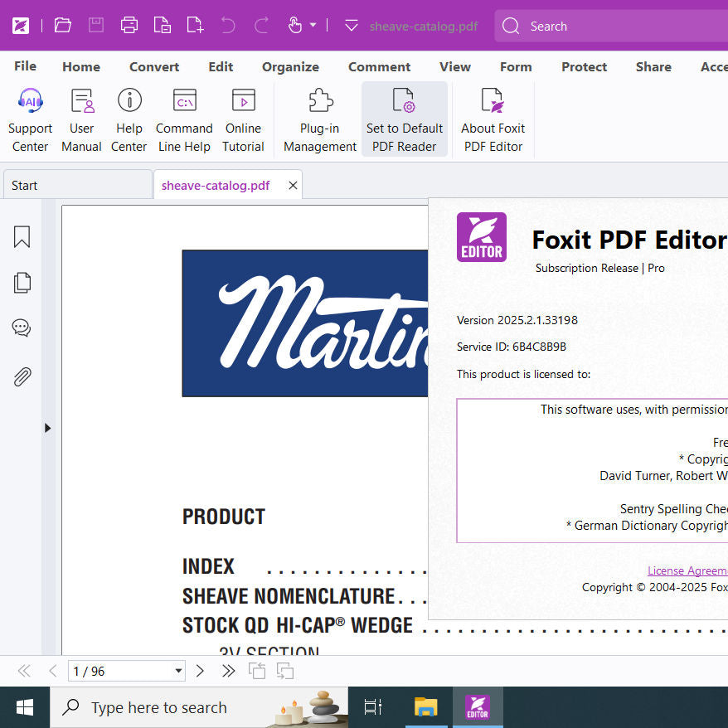This screenshot has height=728, width=728.
Task: Open the File menu
Action: [x=25, y=66]
